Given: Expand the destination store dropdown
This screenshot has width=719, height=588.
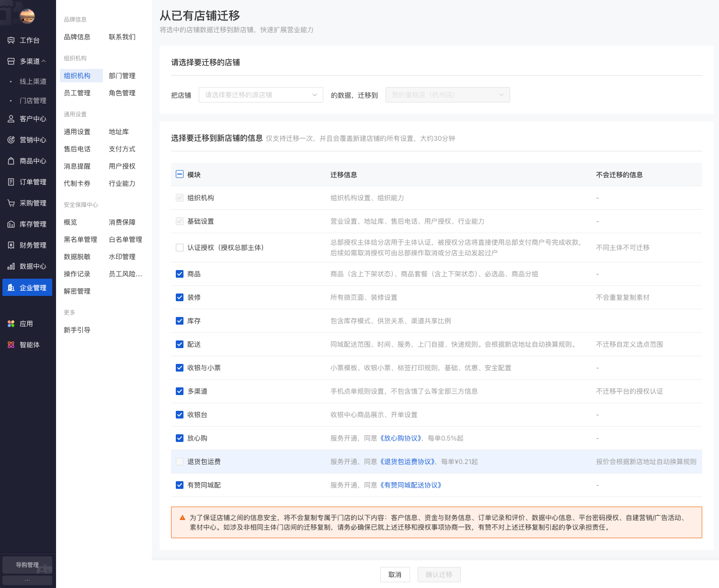Looking at the screenshot, I should [x=447, y=95].
